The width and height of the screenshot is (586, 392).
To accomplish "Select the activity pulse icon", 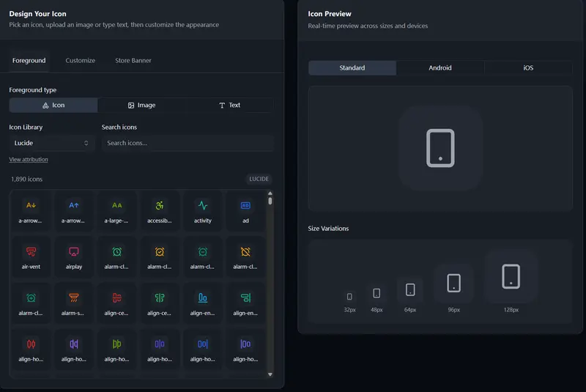I will click(x=203, y=211).
